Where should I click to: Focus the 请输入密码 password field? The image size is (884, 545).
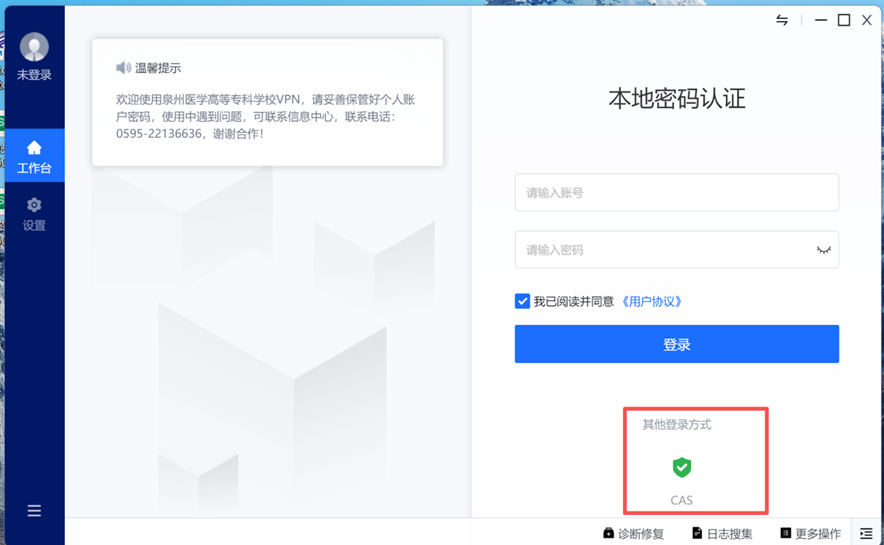coord(660,250)
